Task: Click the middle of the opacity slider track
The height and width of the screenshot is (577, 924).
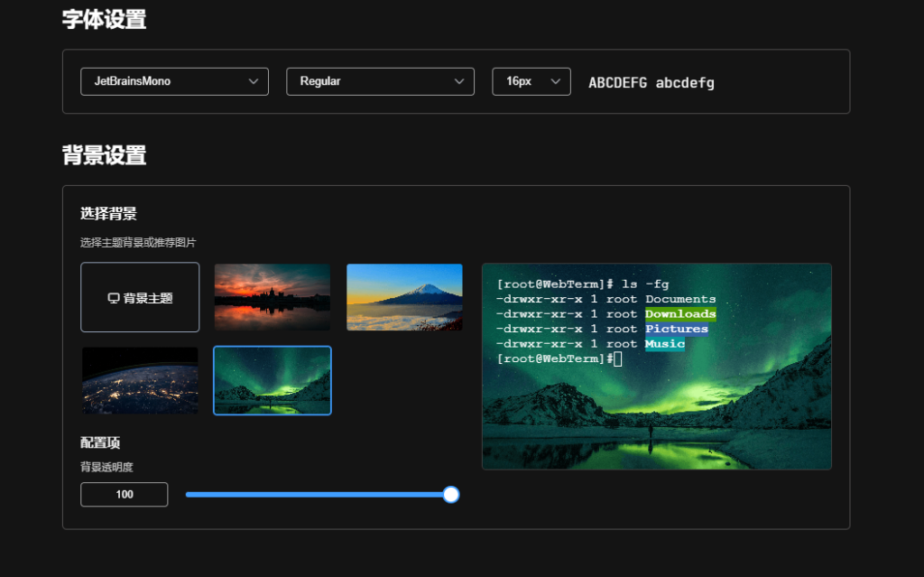Action: (x=319, y=495)
